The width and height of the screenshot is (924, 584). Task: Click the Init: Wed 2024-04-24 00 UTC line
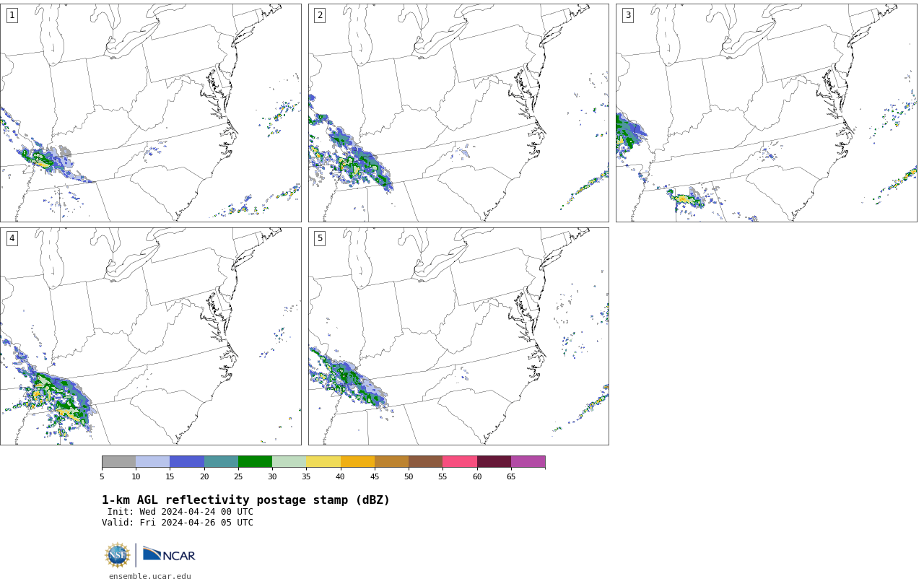tap(180, 512)
